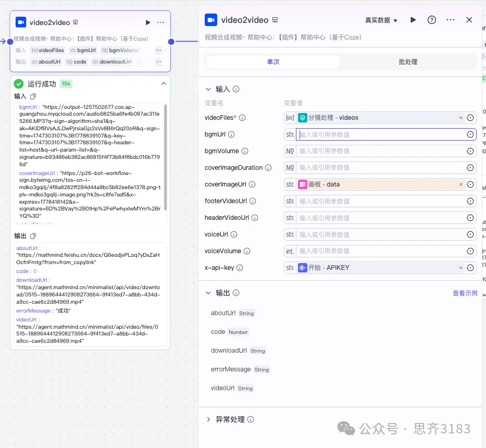Remove the 画板 - data reference from coverImageUrl

coord(461,184)
